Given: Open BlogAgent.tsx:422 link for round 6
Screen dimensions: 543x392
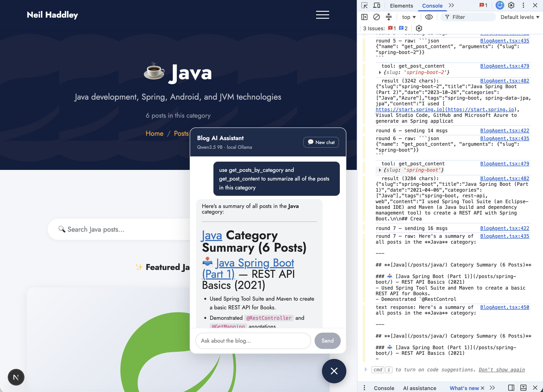Looking at the screenshot, I should tap(504, 131).
